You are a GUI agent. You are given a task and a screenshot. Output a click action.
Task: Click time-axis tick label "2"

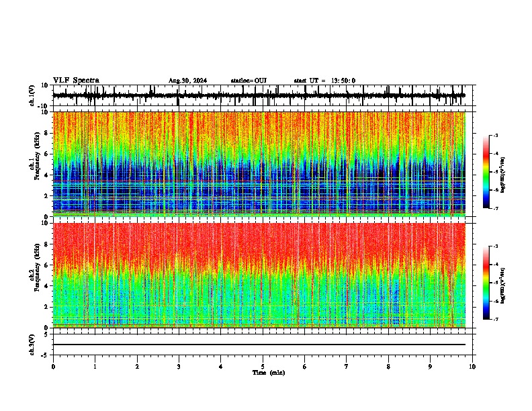137,367
